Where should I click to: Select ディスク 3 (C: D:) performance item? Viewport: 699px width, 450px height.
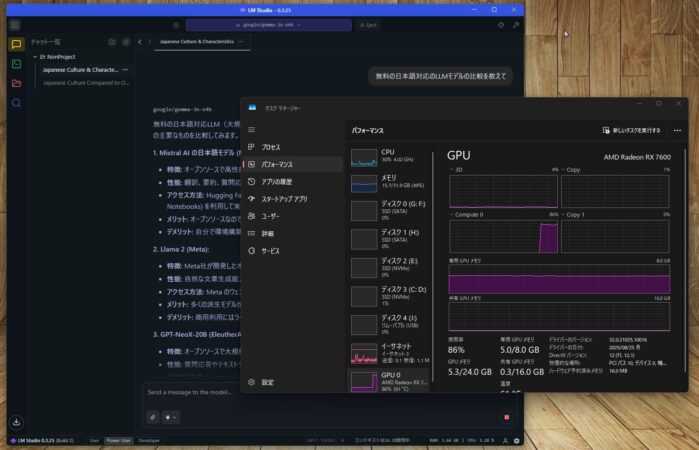point(388,296)
